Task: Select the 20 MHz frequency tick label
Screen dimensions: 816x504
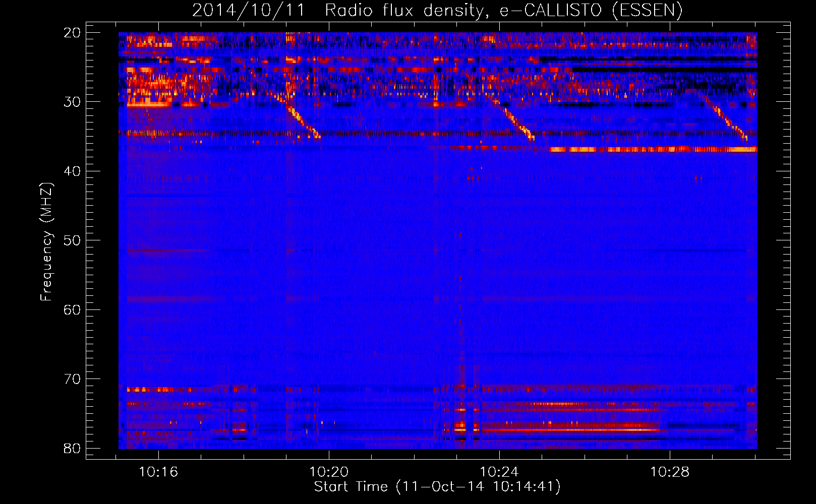Action: coord(72,33)
